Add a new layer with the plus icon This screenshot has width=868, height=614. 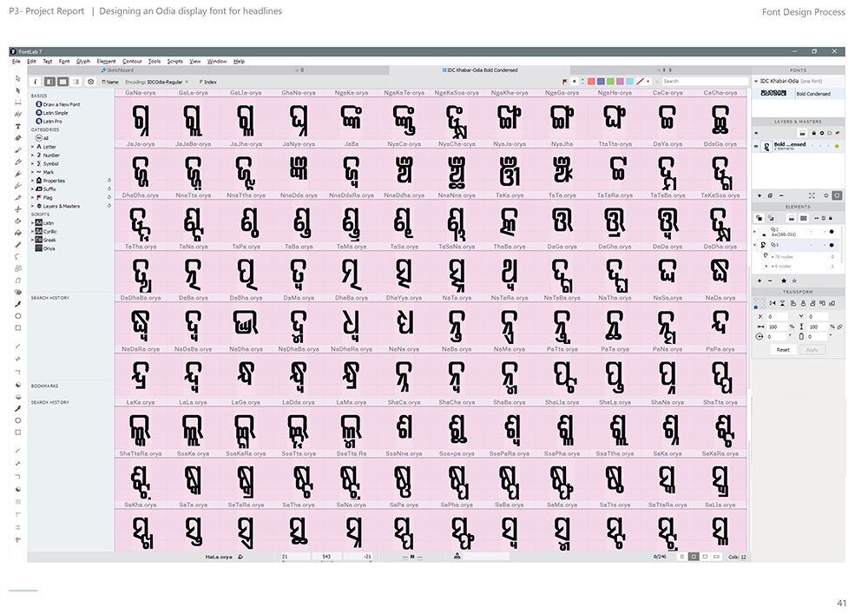(759, 195)
